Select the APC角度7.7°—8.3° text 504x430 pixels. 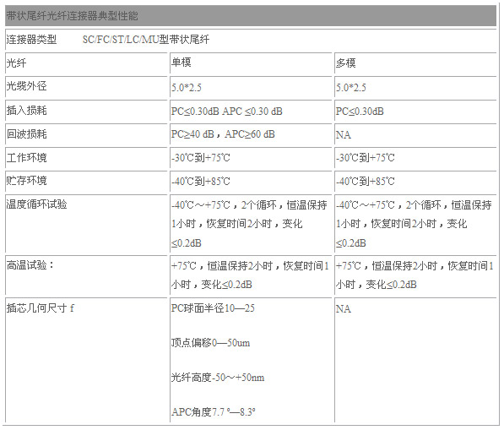pyautogui.click(x=214, y=411)
